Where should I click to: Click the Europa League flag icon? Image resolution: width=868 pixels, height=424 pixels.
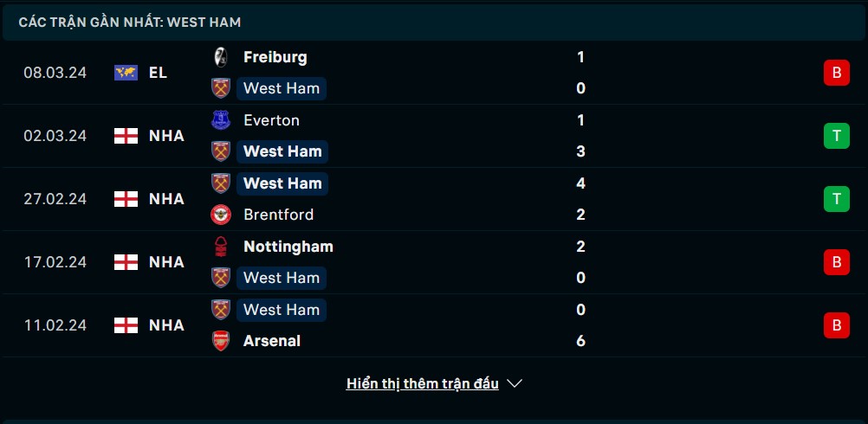coord(126,73)
